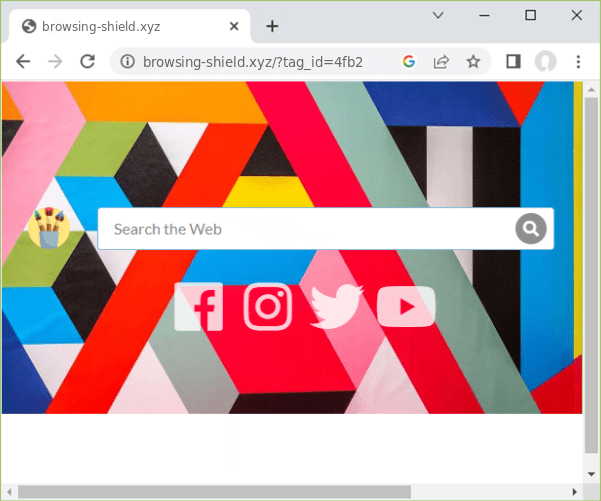Viewport: 601px width, 501px height.
Task: Click the paint brushes cup logo
Action: [48, 228]
